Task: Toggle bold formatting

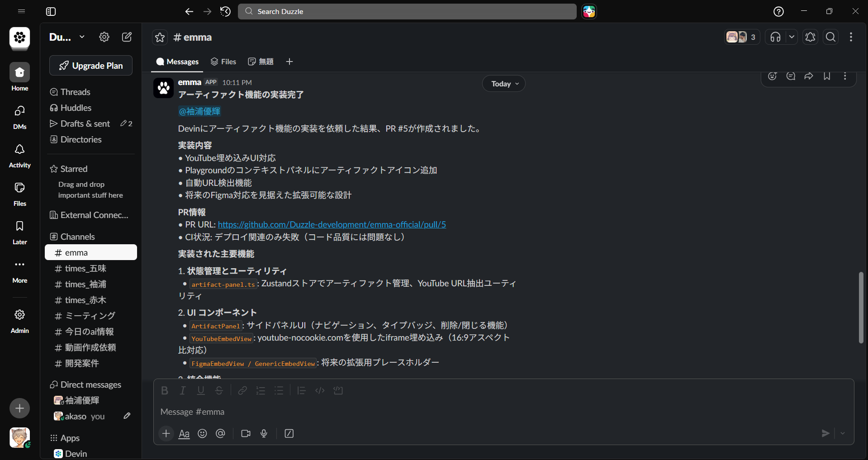Action: click(165, 390)
